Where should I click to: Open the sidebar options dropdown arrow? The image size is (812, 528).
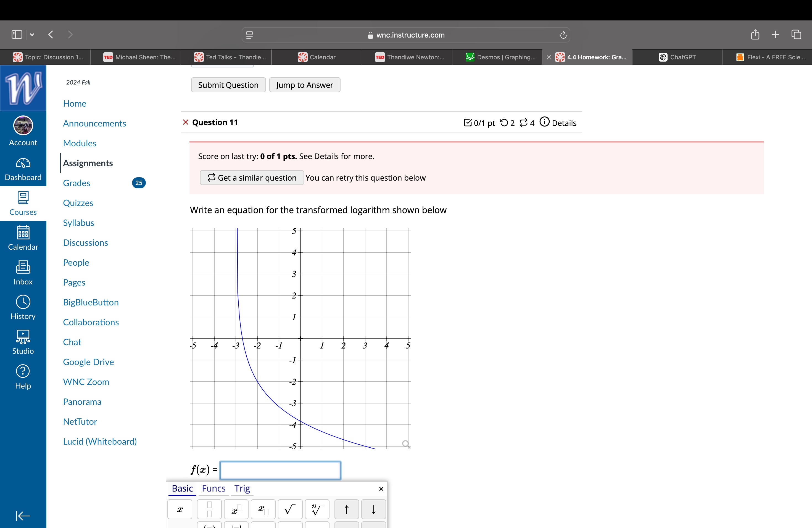click(32, 35)
